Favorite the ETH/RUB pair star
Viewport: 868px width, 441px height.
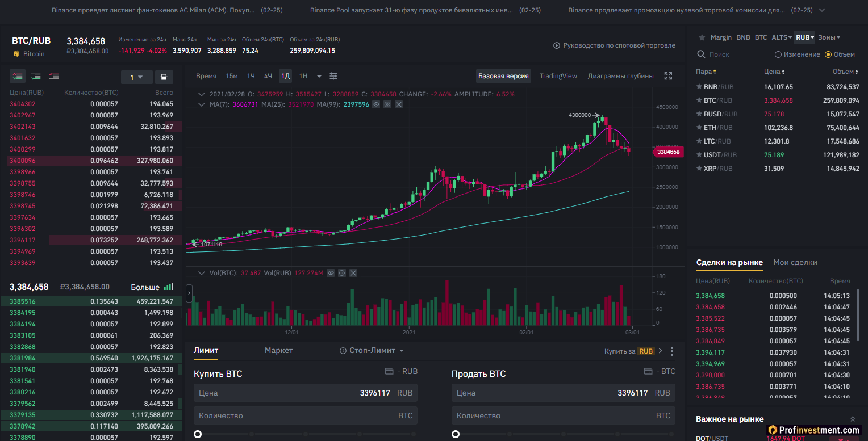tap(699, 128)
